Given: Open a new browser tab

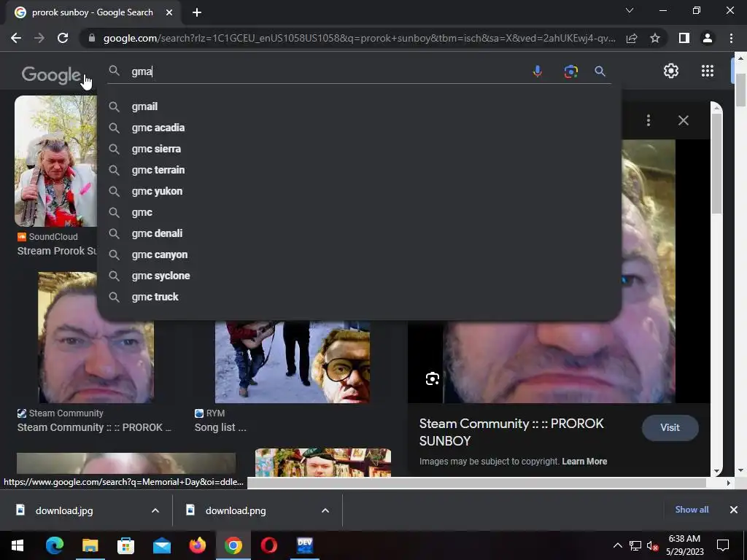Looking at the screenshot, I should 197,12.
